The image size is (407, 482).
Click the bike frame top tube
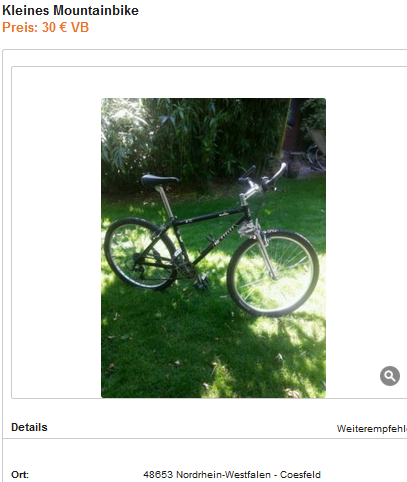[x=211, y=216]
